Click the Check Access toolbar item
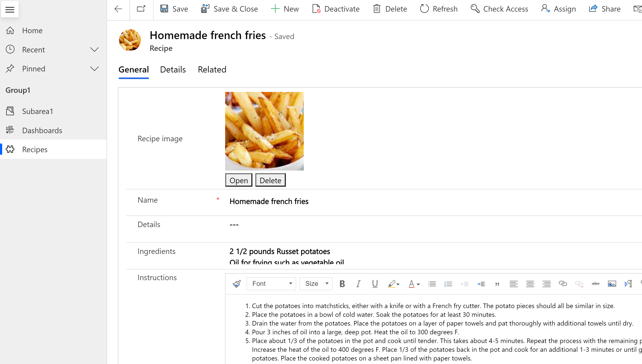This screenshot has width=642, height=364. (499, 9)
